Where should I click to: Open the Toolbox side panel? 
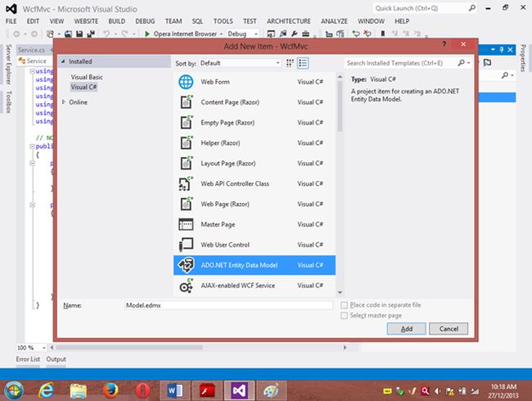pos(9,102)
